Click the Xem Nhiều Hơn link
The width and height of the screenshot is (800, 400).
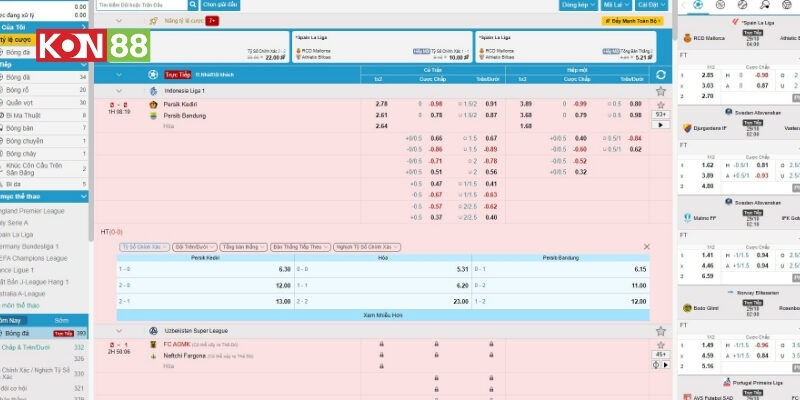(x=384, y=314)
